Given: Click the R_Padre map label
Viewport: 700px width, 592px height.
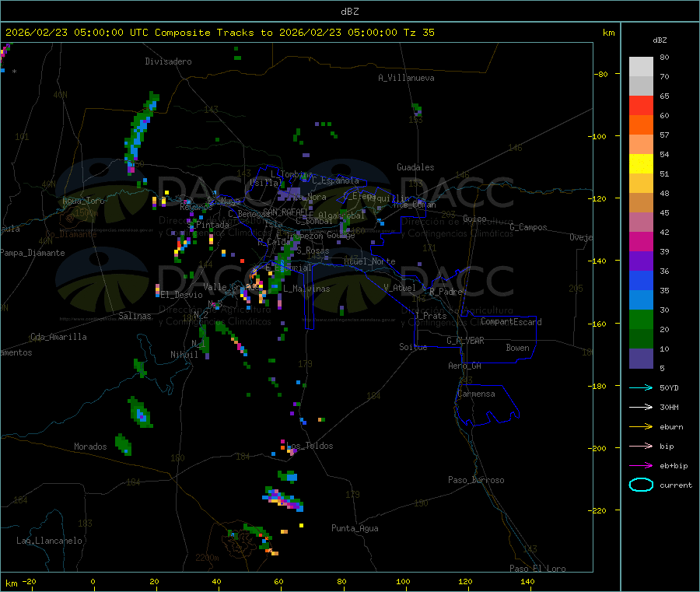Looking at the screenshot, I should 446,292.
